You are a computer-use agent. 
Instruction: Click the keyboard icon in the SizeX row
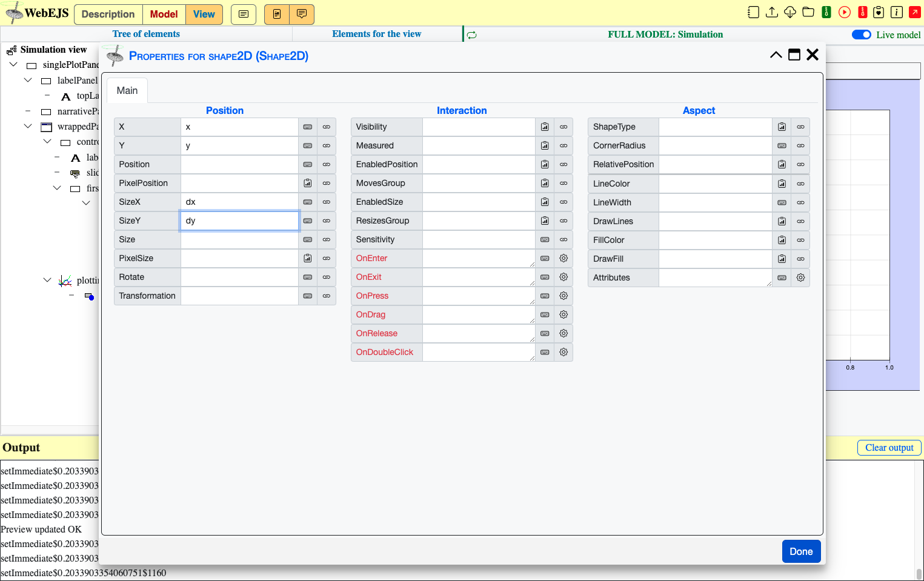click(308, 202)
